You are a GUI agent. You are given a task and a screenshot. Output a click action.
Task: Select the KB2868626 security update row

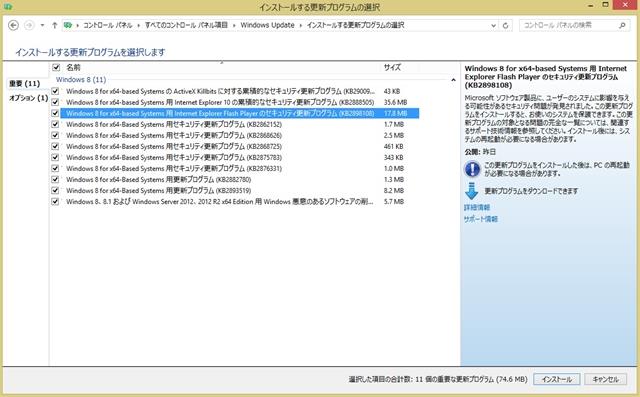pos(240,135)
